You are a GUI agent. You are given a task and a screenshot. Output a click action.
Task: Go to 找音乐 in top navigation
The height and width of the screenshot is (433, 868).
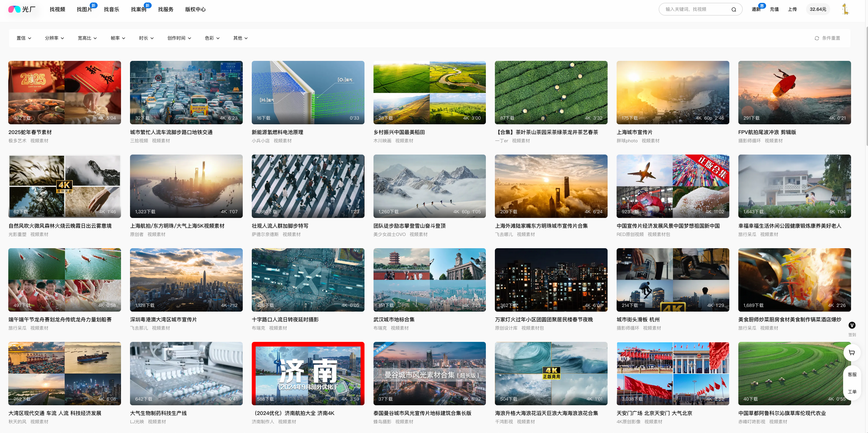click(x=111, y=9)
